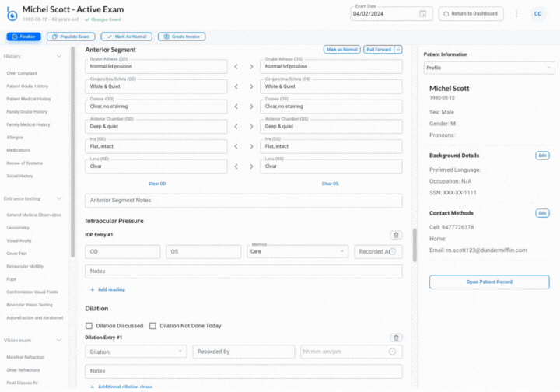This screenshot has width=560, height=392.
Task: Click the main form vertical scrollbar
Action: [x=415, y=246]
